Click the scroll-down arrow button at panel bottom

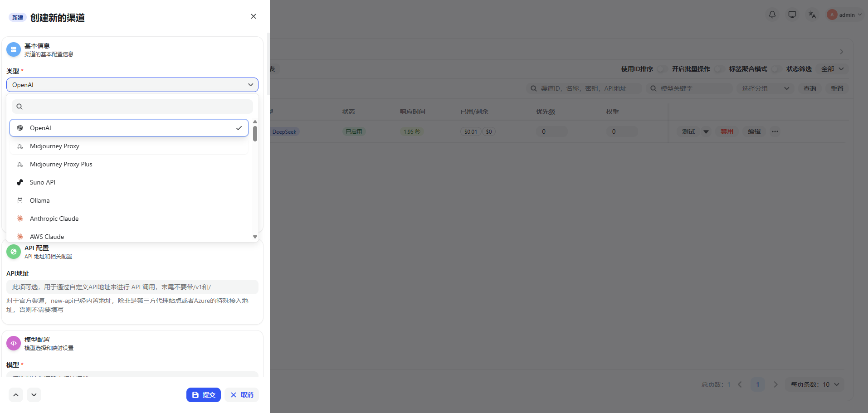coord(34,395)
